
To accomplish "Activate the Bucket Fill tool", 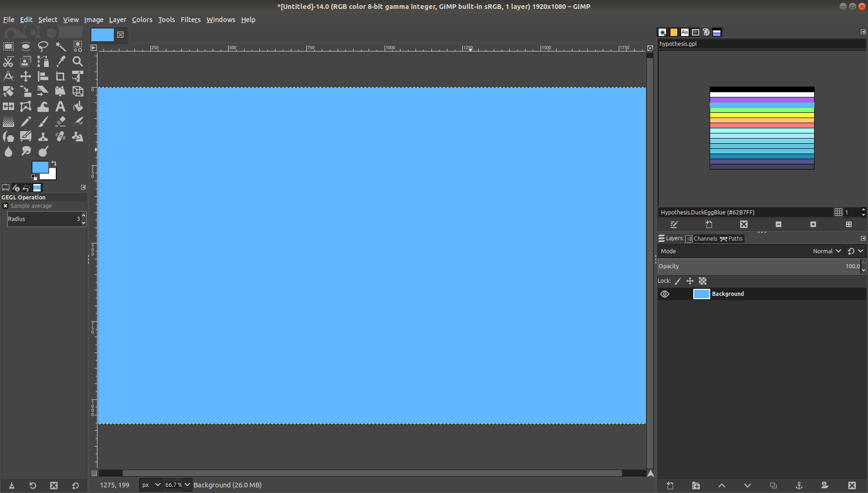I will [78, 107].
